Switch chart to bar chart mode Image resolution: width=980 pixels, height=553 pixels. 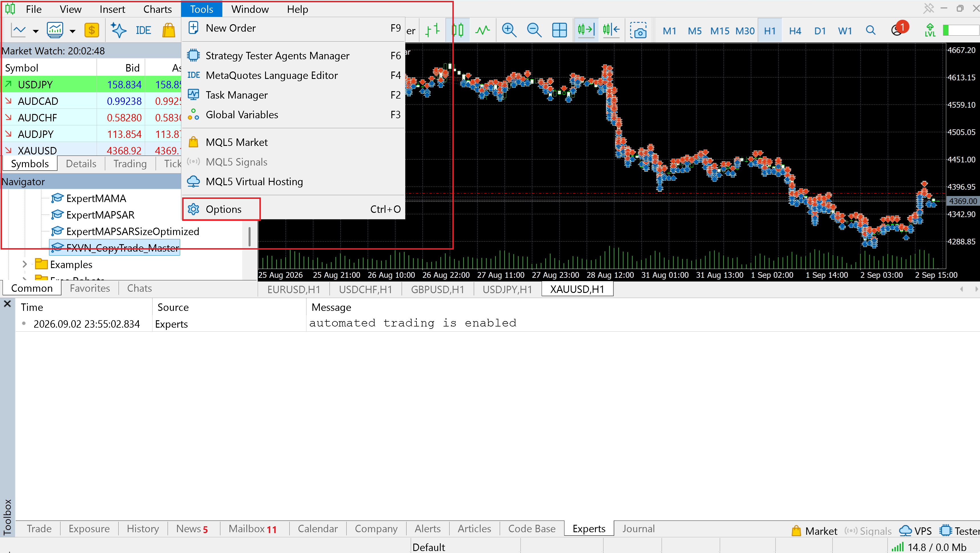pyautogui.click(x=432, y=30)
